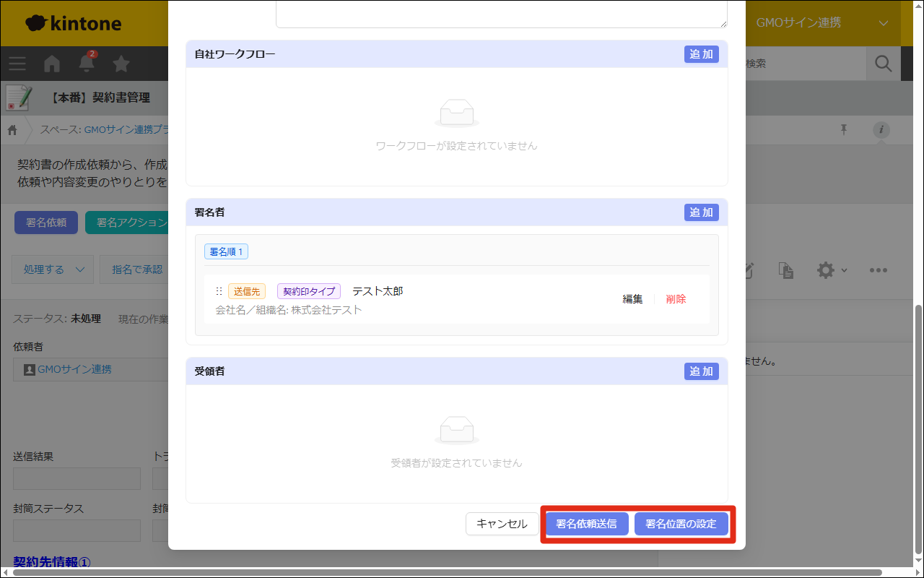Image resolution: width=924 pixels, height=578 pixels.
Task: Open the app info icon
Action: tap(881, 130)
